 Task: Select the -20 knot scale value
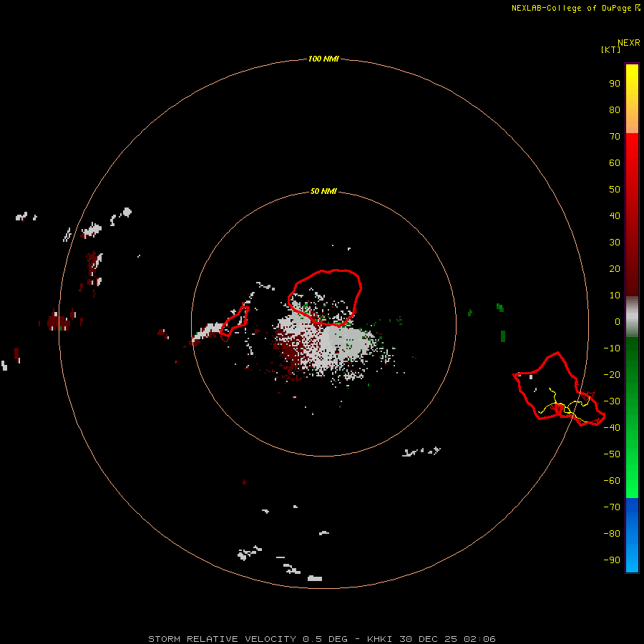click(x=612, y=375)
